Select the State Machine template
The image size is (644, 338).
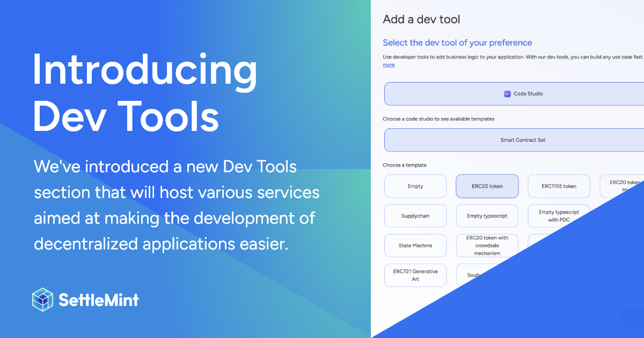(x=415, y=245)
